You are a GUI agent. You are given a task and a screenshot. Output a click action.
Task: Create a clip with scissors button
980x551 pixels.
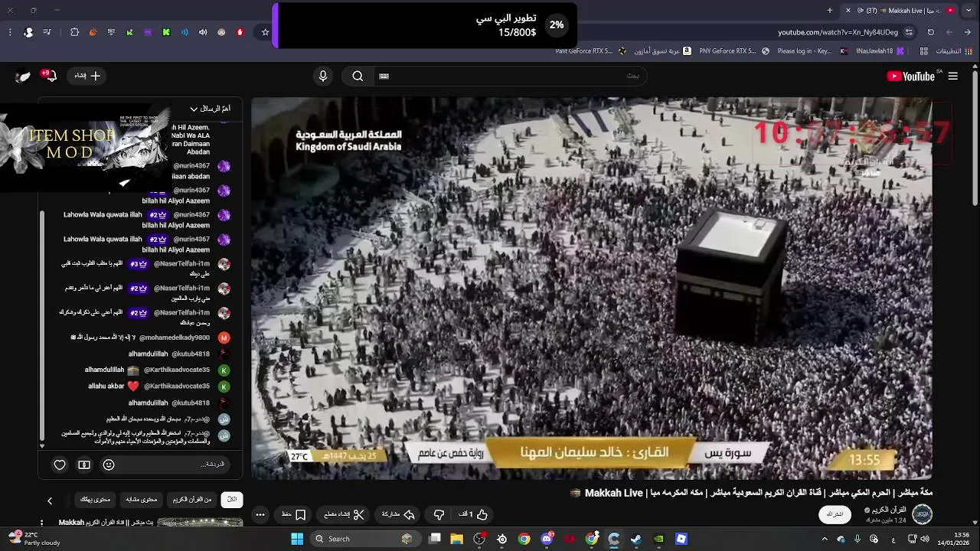pos(345,514)
